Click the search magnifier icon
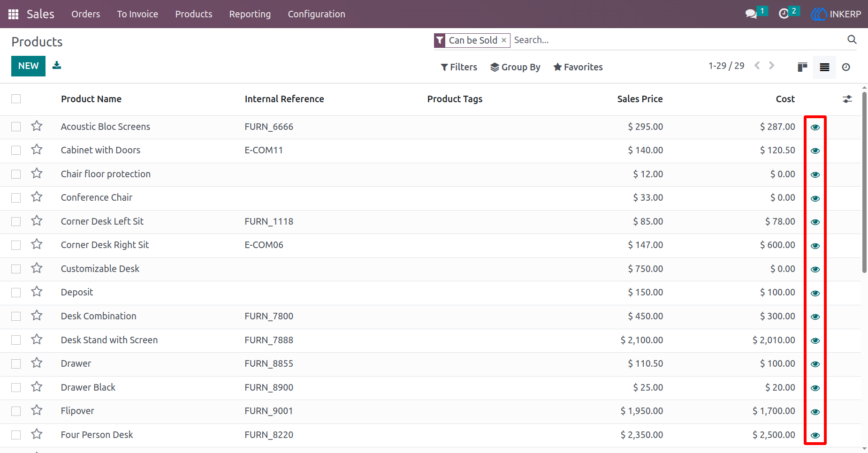The height and width of the screenshot is (453, 868). point(852,40)
